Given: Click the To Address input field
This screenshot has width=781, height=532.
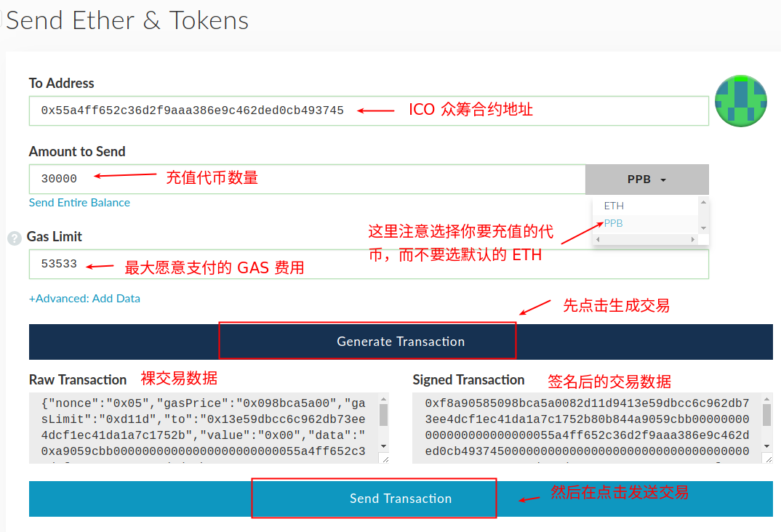Looking at the screenshot, I should [369, 110].
